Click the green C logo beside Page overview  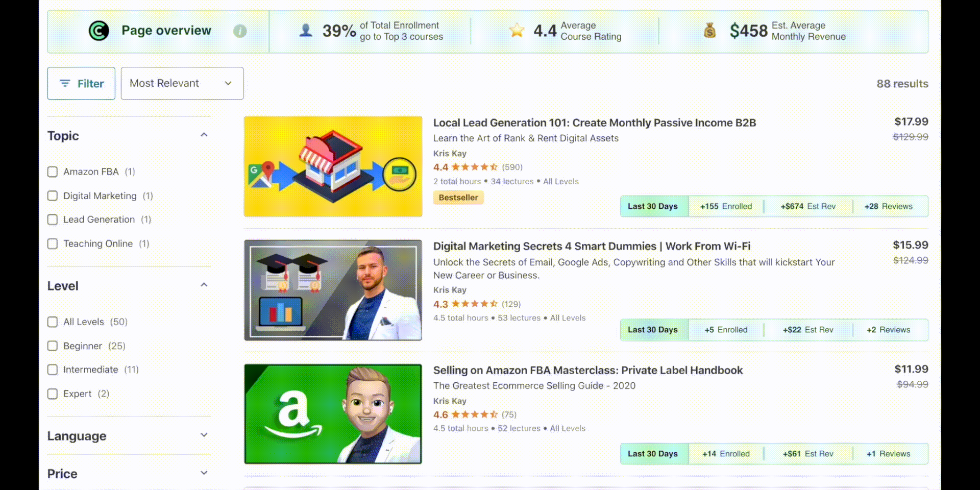point(99,31)
